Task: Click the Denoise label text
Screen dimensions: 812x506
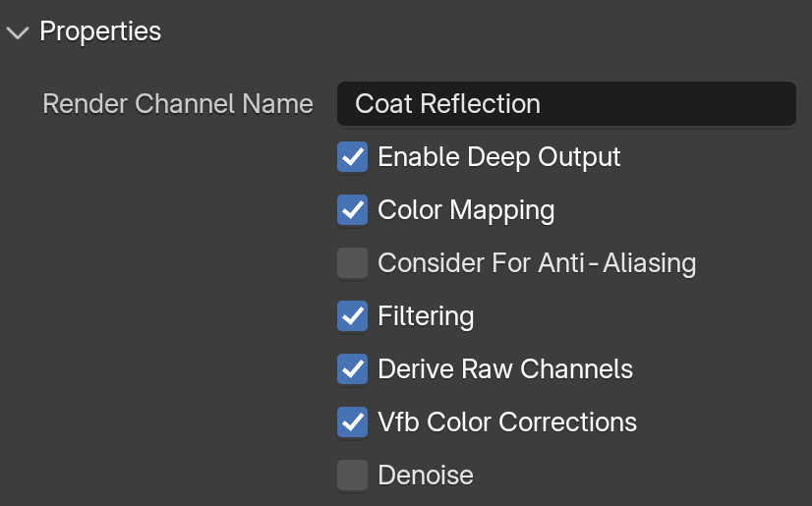Action: (x=426, y=476)
